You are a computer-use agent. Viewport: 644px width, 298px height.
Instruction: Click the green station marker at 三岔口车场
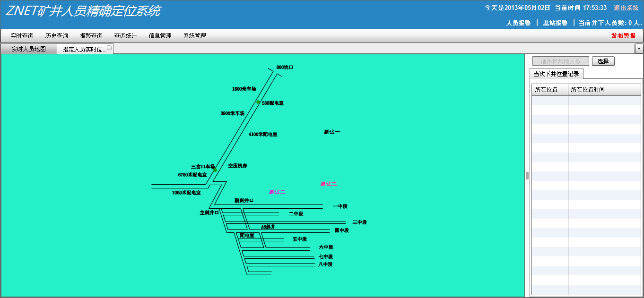tap(215, 170)
